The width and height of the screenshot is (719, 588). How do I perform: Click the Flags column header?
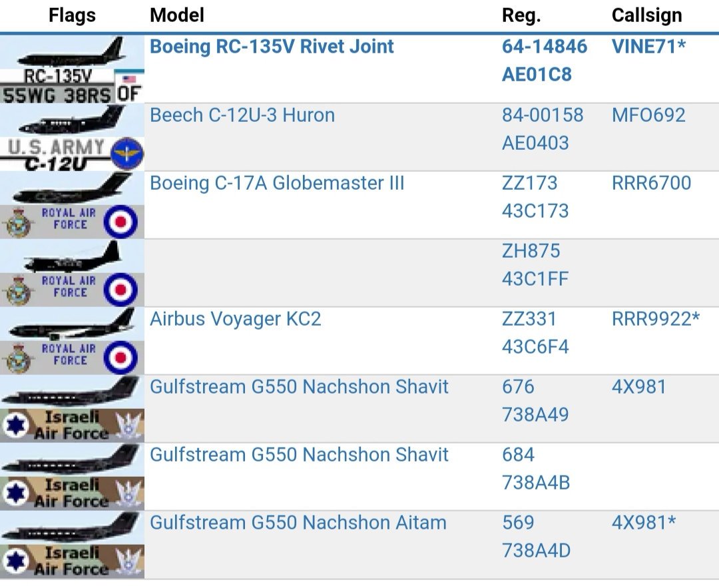[72, 15]
